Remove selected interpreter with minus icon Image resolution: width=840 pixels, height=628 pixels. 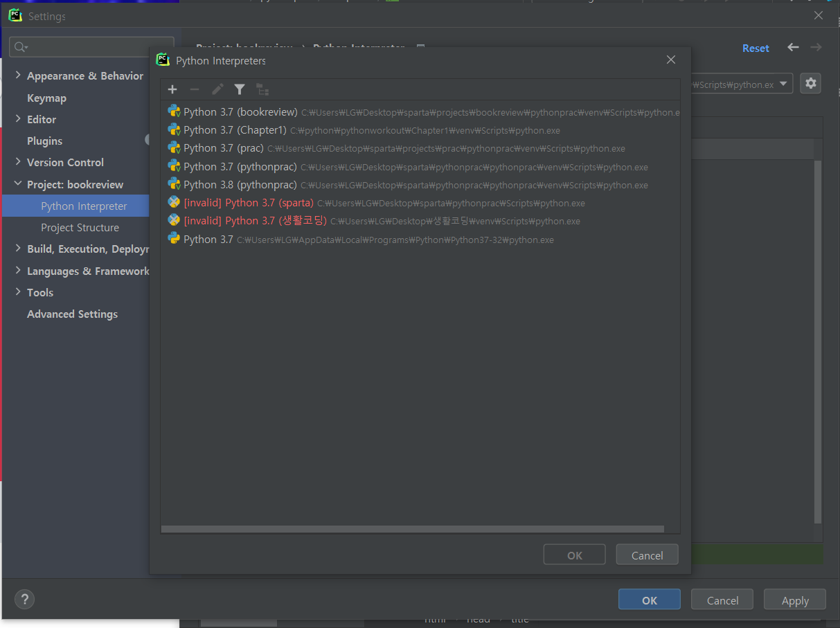[x=195, y=89]
